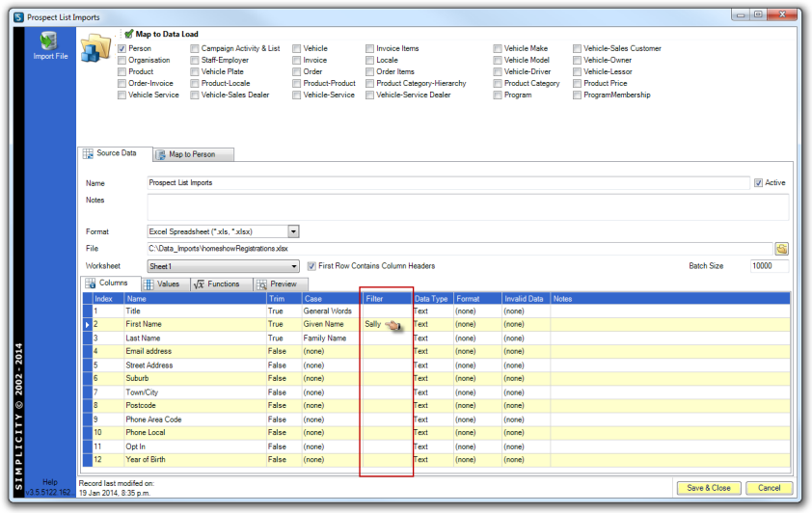Open the Format dropdown
This screenshot has width=812, height=513.
pos(293,232)
